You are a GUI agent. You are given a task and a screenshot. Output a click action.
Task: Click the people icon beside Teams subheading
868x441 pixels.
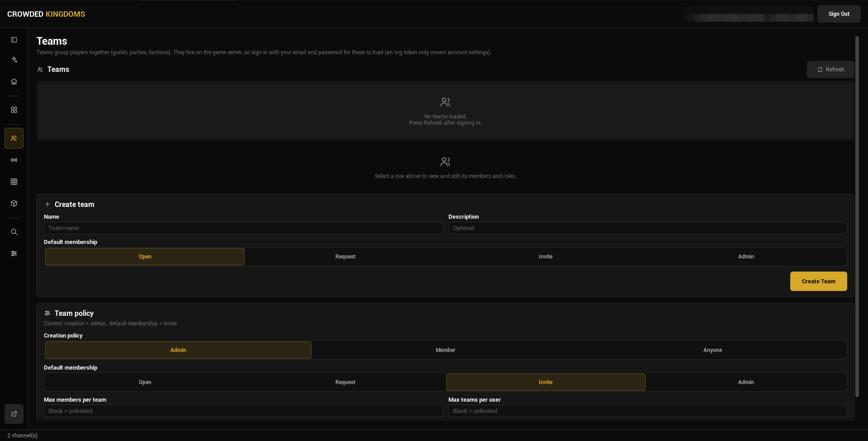point(40,70)
